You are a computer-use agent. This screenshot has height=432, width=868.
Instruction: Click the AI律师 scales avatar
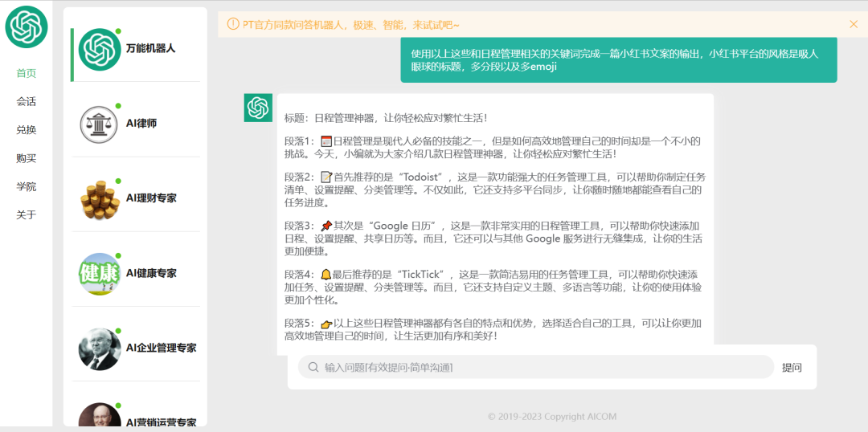[x=99, y=124]
